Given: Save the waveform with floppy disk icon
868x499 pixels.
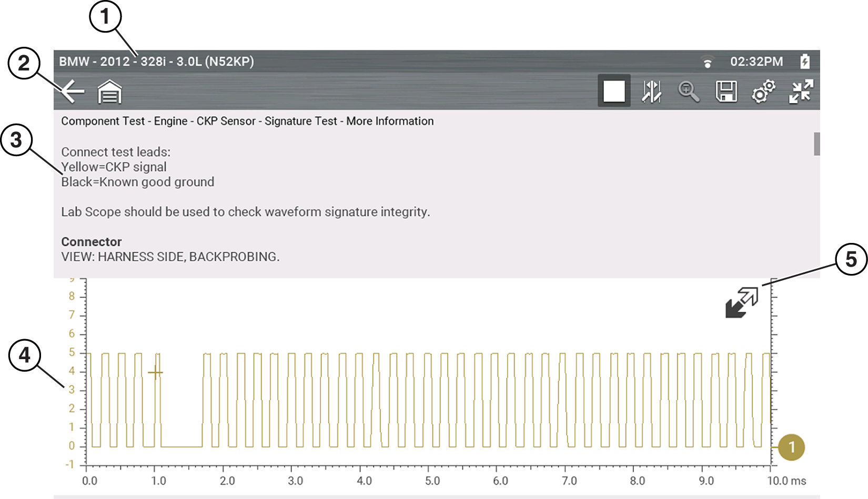Looking at the screenshot, I should click(x=726, y=91).
